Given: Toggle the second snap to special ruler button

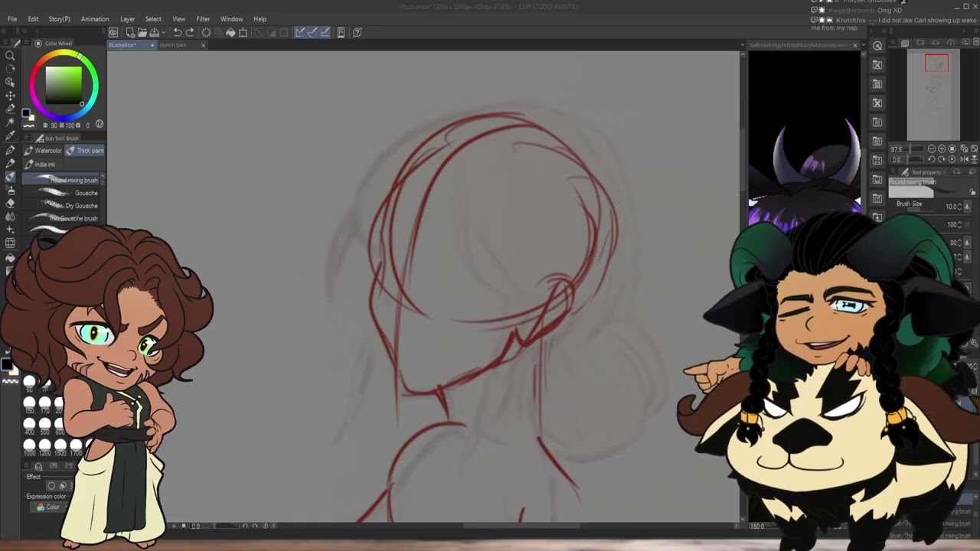Looking at the screenshot, I should tap(312, 32).
